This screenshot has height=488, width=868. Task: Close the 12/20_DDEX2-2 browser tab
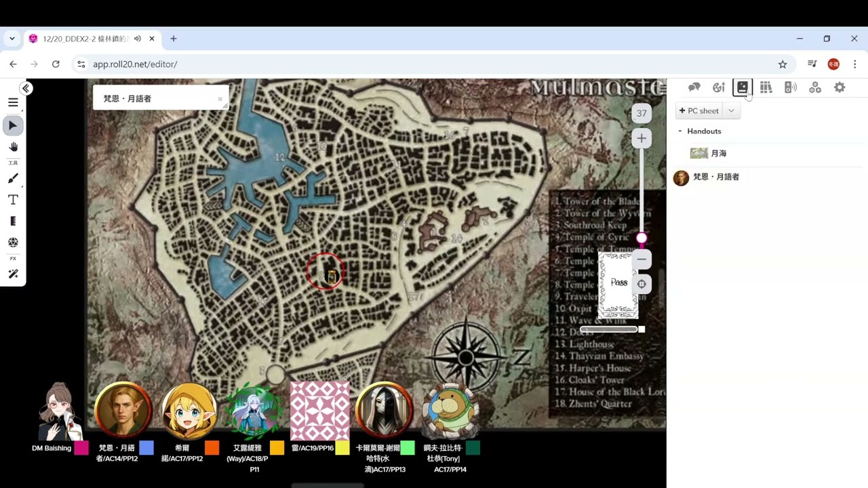pos(153,39)
